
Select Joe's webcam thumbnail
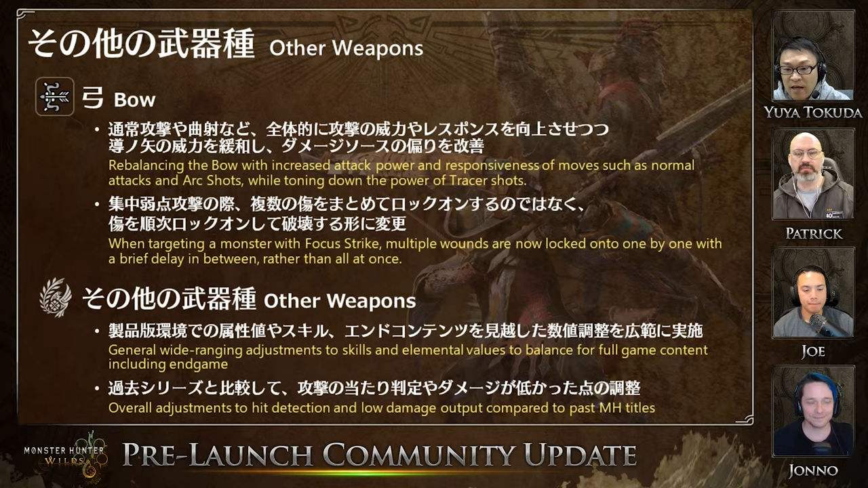[x=813, y=293]
